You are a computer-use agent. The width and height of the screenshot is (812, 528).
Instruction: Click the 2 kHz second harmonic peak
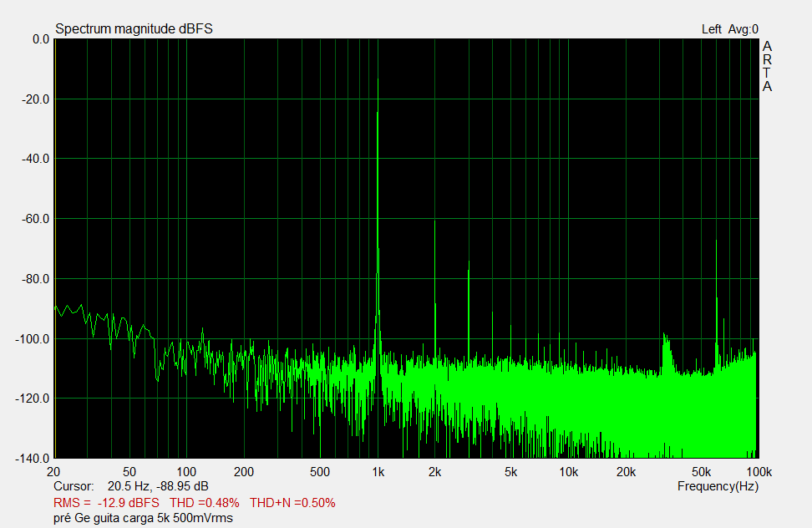coord(435,221)
